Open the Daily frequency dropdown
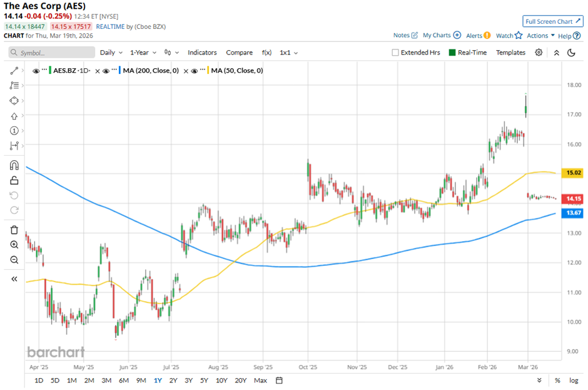The width and height of the screenshot is (588, 390). click(111, 53)
